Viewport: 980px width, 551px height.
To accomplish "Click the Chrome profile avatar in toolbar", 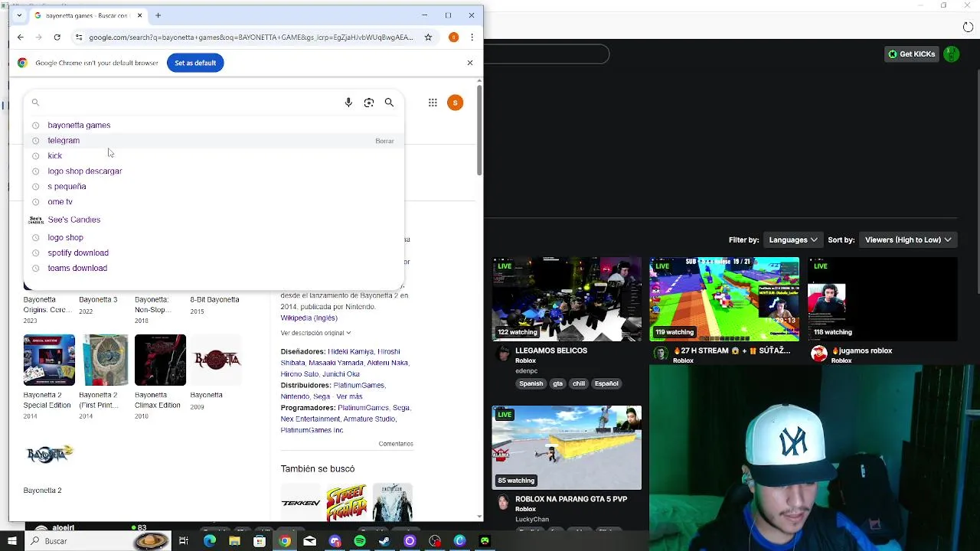I will [x=453, y=37].
